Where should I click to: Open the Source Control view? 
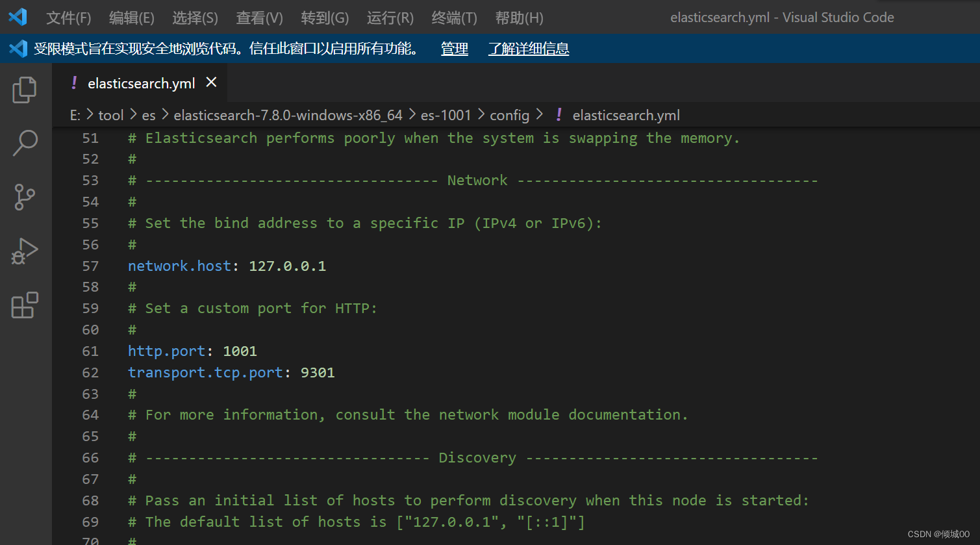pos(25,197)
